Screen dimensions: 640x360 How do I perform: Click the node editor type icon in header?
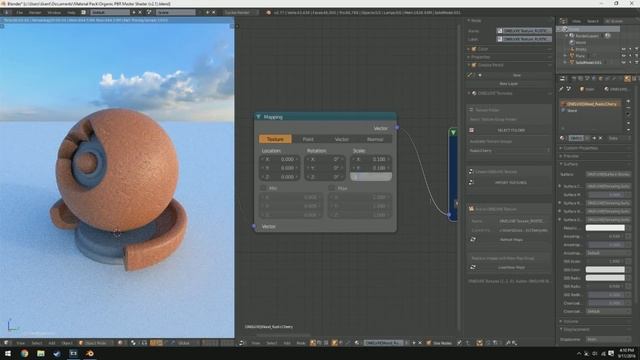242,343
